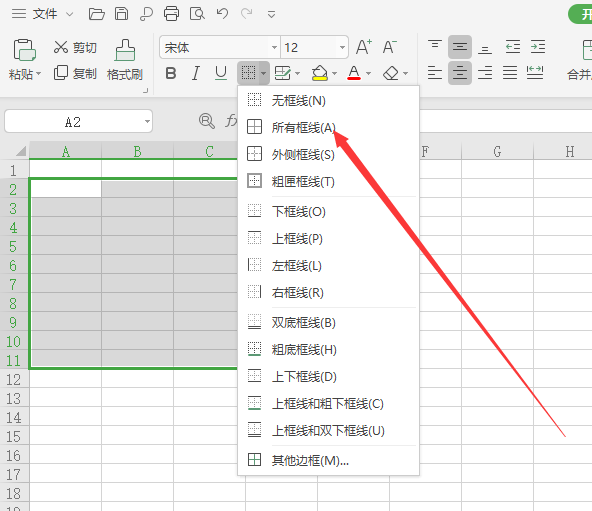Click the decrease indent icon
The image size is (592, 511).
tap(513, 46)
